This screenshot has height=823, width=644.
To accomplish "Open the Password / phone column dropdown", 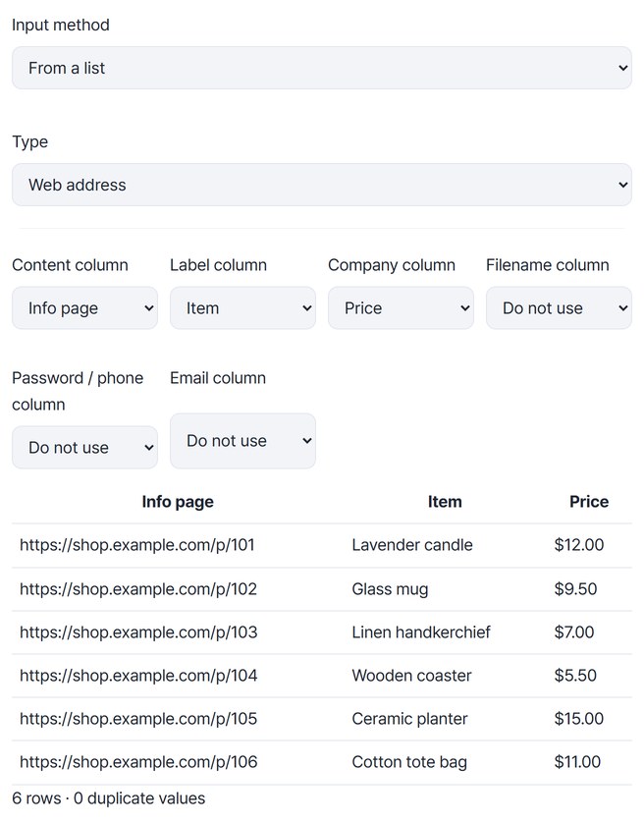I will tap(85, 447).
